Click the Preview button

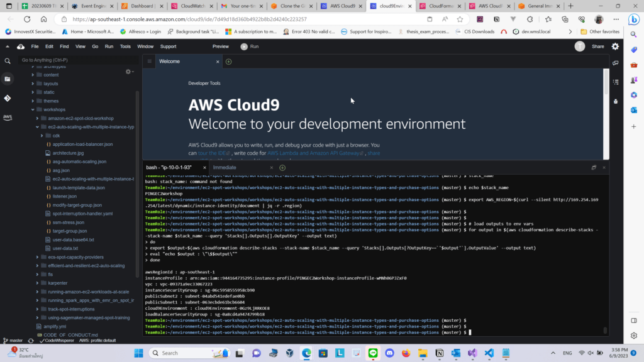[x=221, y=47]
